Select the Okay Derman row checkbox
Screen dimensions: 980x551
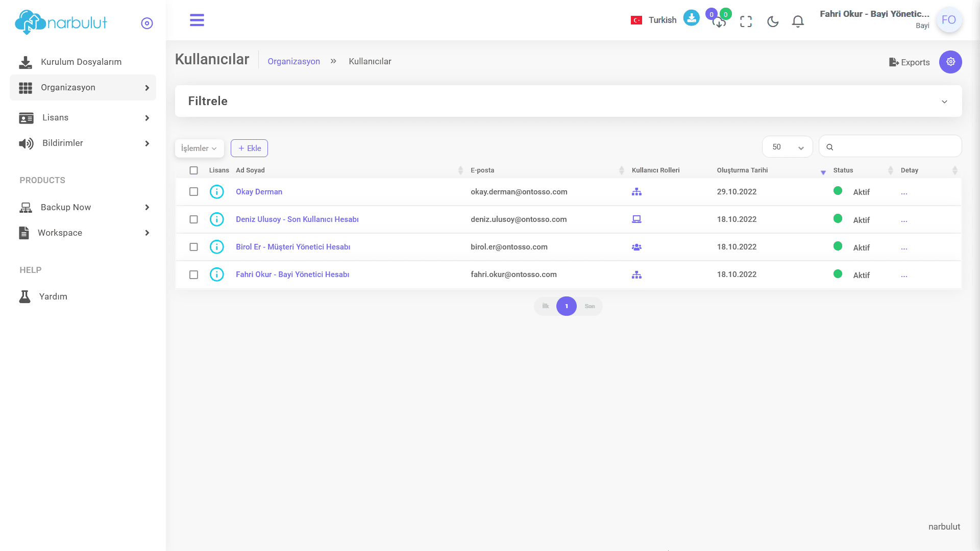(x=193, y=192)
